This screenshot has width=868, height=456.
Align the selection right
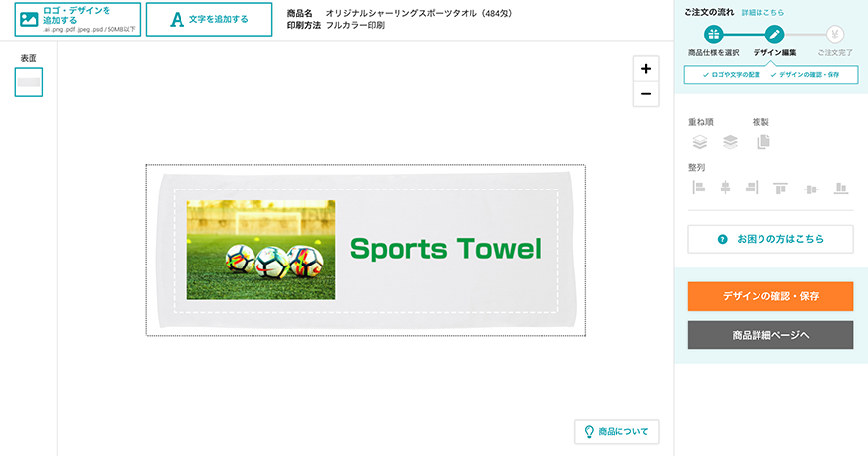(x=752, y=188)
